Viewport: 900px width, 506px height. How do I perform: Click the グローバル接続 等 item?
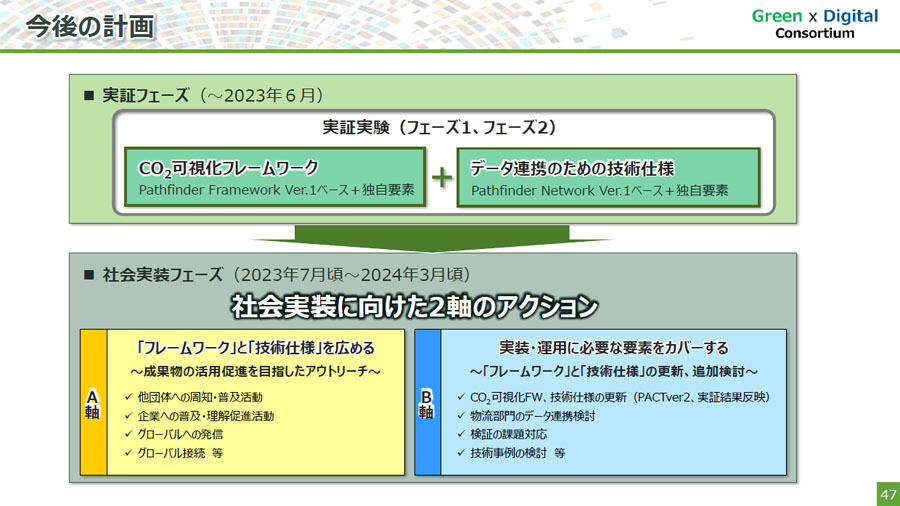(x=180, y=453)
